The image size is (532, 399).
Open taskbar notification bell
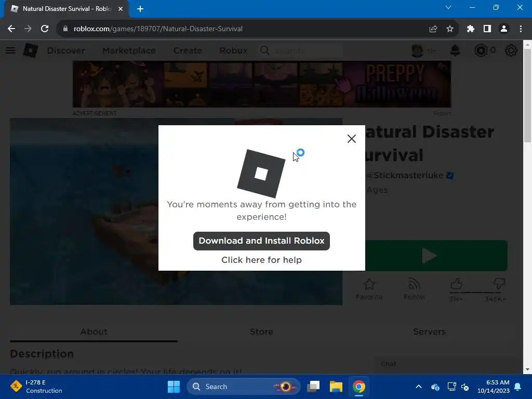tap(518, 387)
